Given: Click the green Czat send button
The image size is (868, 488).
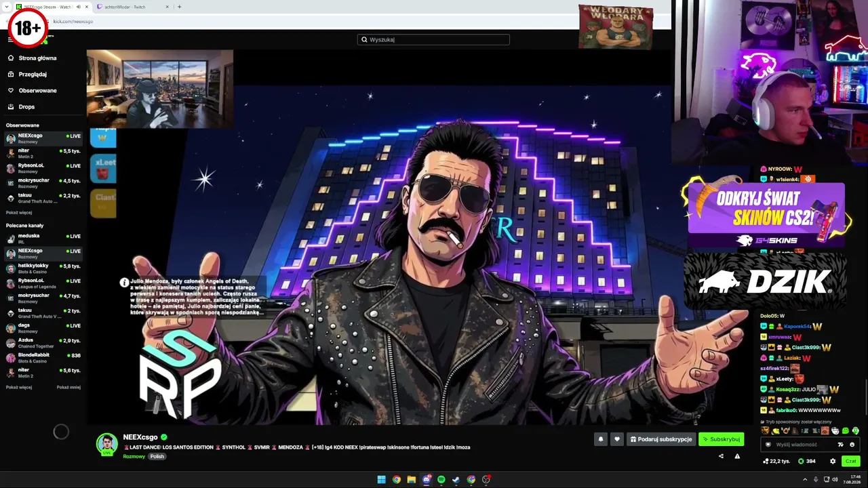Looking at the screenshot, I should (x=850, y=461).
